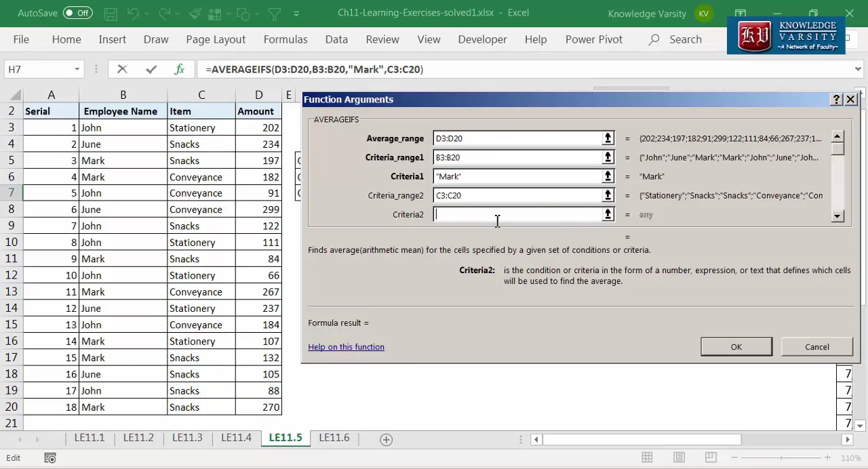The image size is (868, 469).
Task: Click the Save icon in the title bar
Action: (111, 14)
